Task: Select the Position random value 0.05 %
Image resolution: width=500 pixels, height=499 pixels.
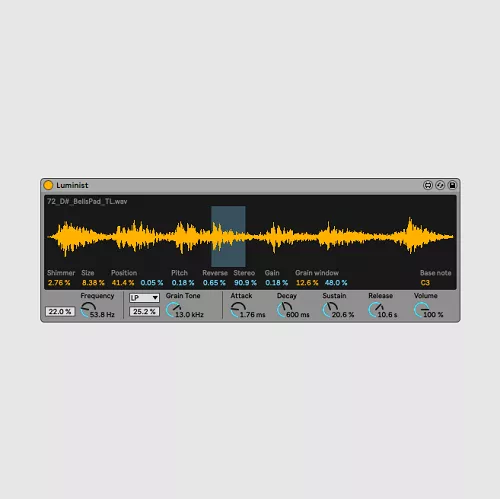Action: [152, 283]
